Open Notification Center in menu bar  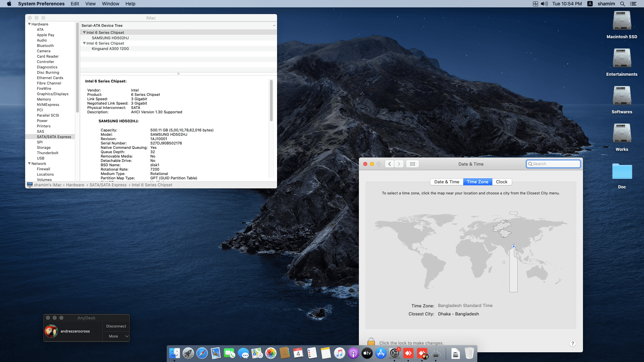pos(633,4)
